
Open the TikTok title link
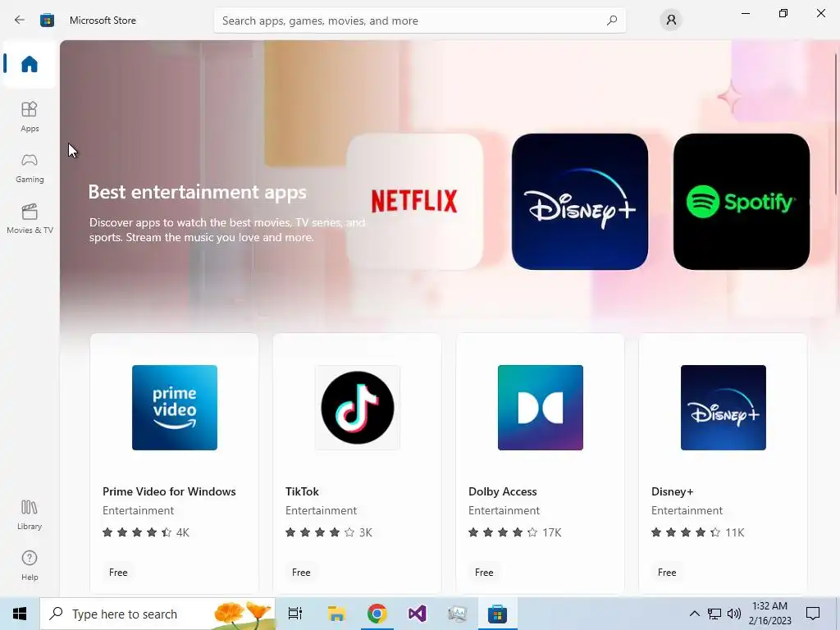tap(302, 491)
